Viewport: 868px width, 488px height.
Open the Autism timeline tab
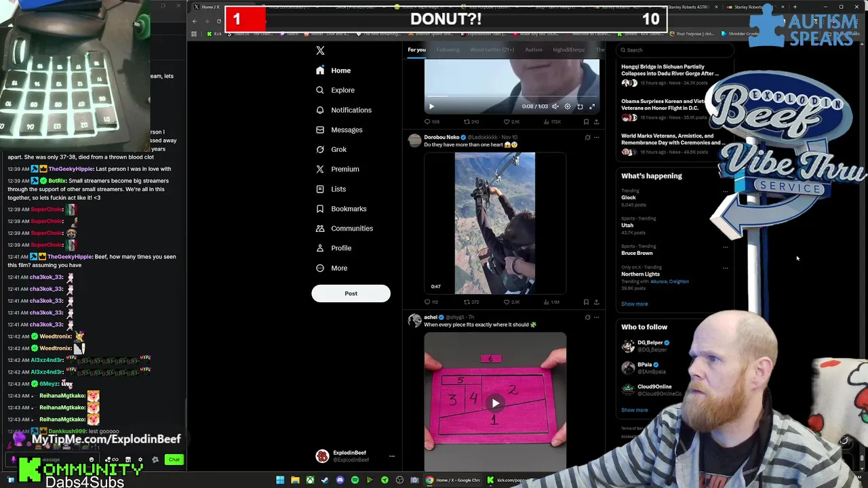point(533,49)
